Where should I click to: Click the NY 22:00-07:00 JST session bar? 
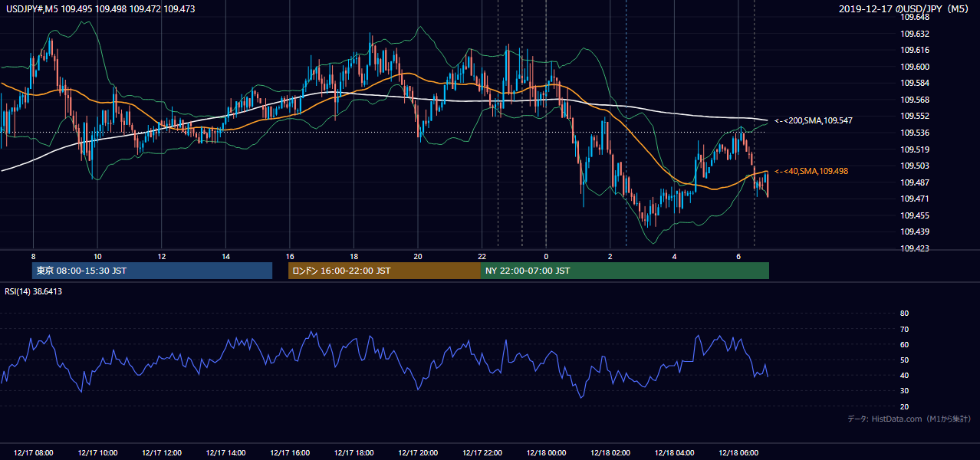click(x=625, y=271)
